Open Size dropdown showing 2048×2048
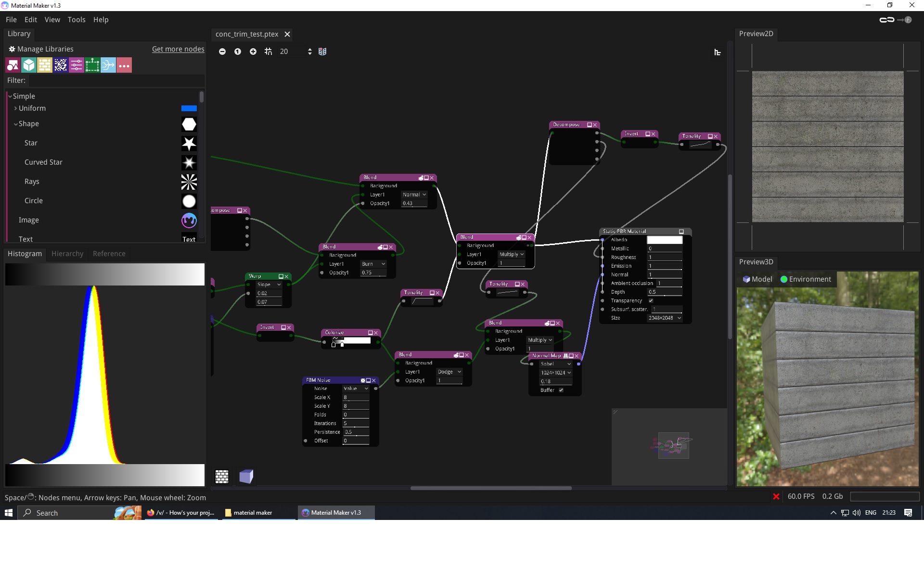 coord(665,318)
